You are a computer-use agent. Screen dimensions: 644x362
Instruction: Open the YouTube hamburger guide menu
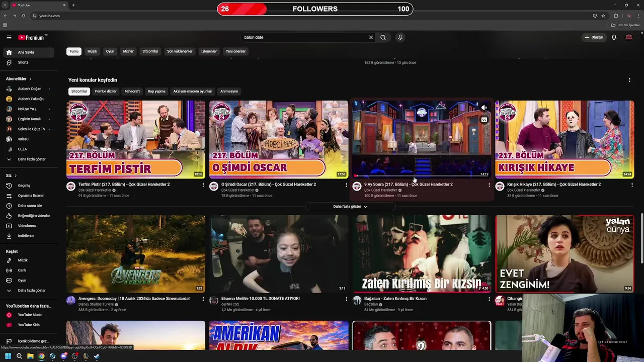point(9,37)
